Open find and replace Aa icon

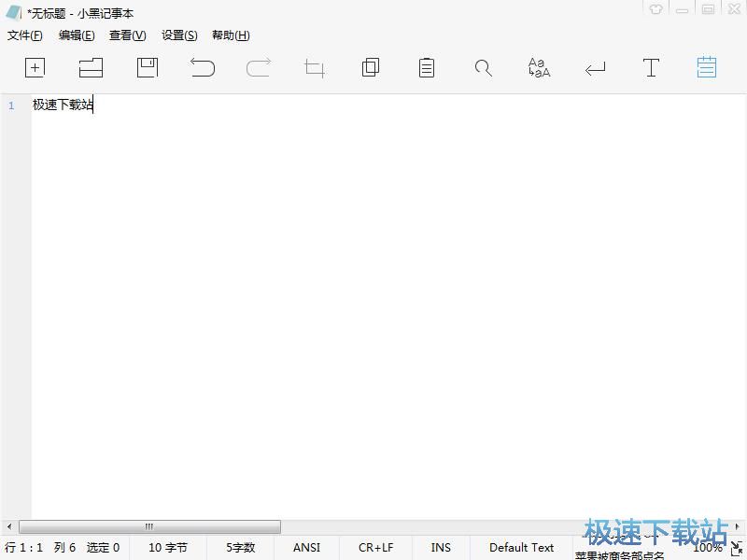click(539, 67)
